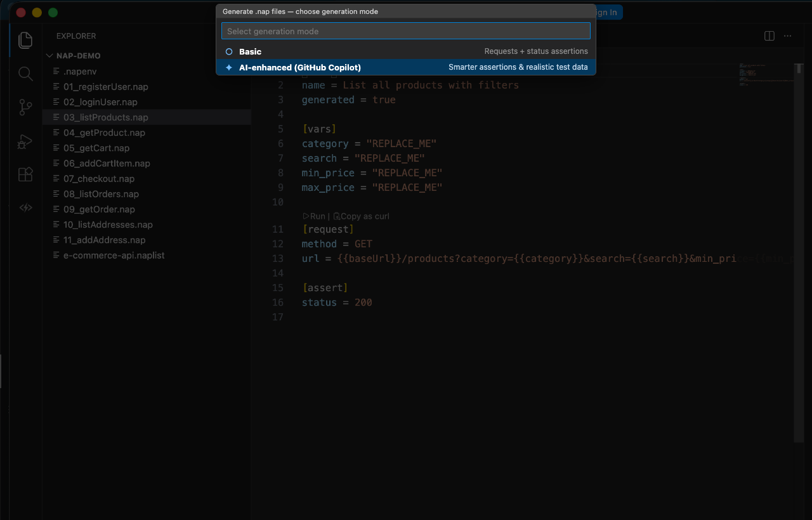Screen dimensions: 812x520
Task: Click the 'search = "REPLACE_ME"' line
Action: pyautogui.click(x=363, y=158)
